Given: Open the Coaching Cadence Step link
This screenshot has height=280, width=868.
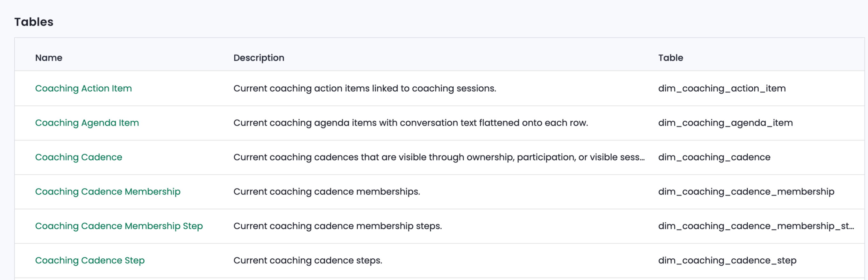Looking at the screenshot, I should [90, 260].
